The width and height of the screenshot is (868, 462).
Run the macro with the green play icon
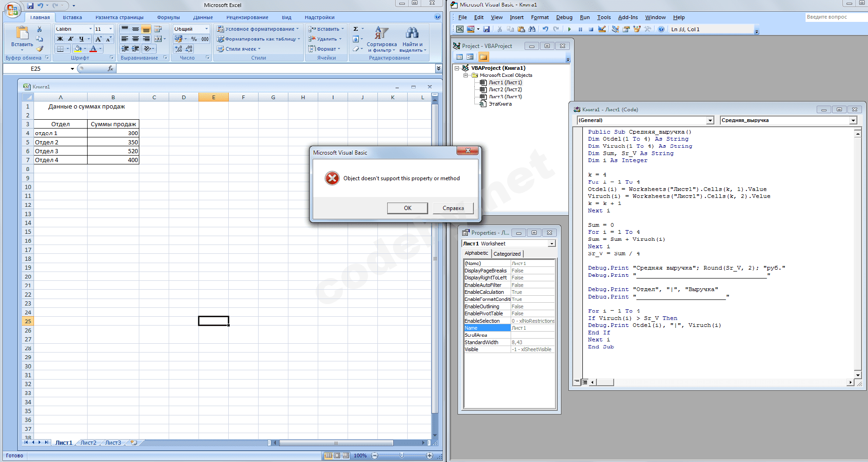569,29
